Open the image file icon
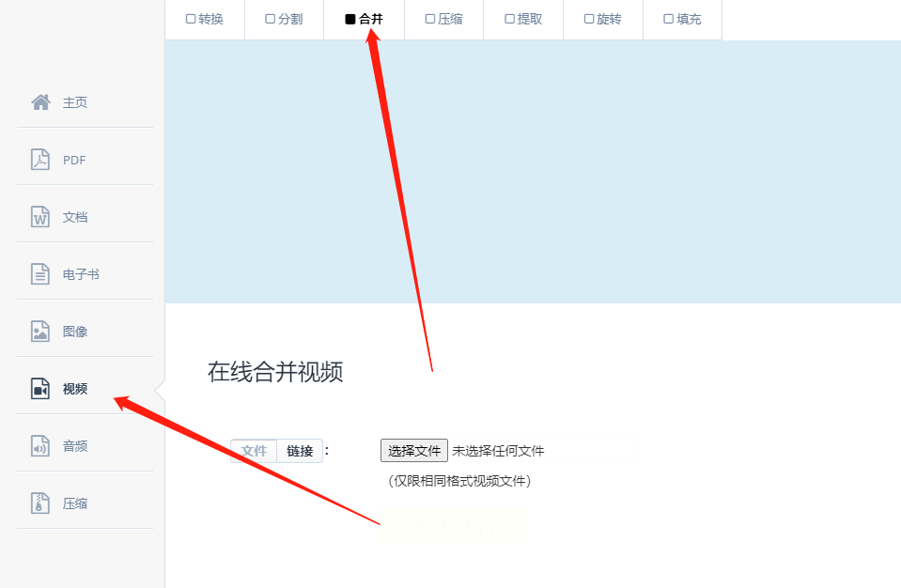Viewport: 901px width, 588px height. (40, 332)
